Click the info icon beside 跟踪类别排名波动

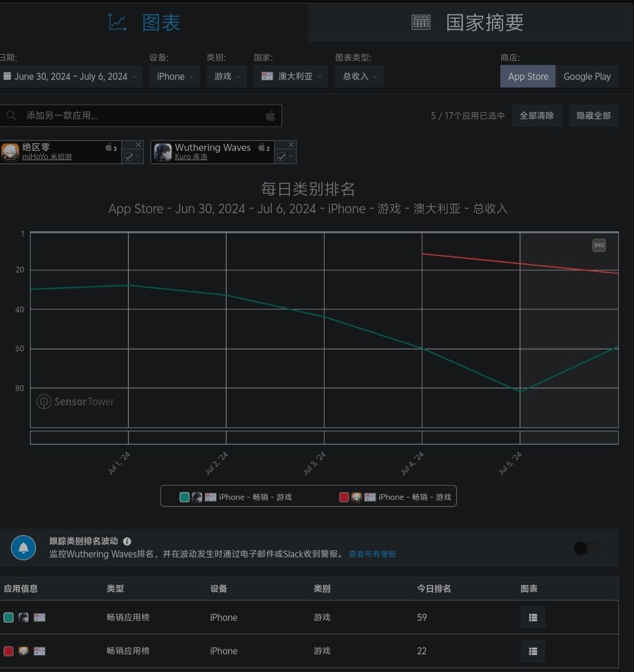(127, 541)
